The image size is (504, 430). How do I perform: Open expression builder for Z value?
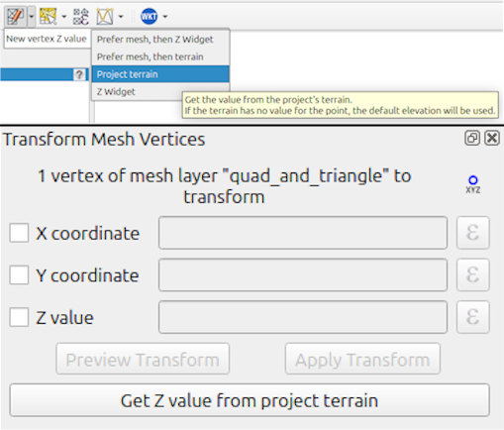[472, 317]
